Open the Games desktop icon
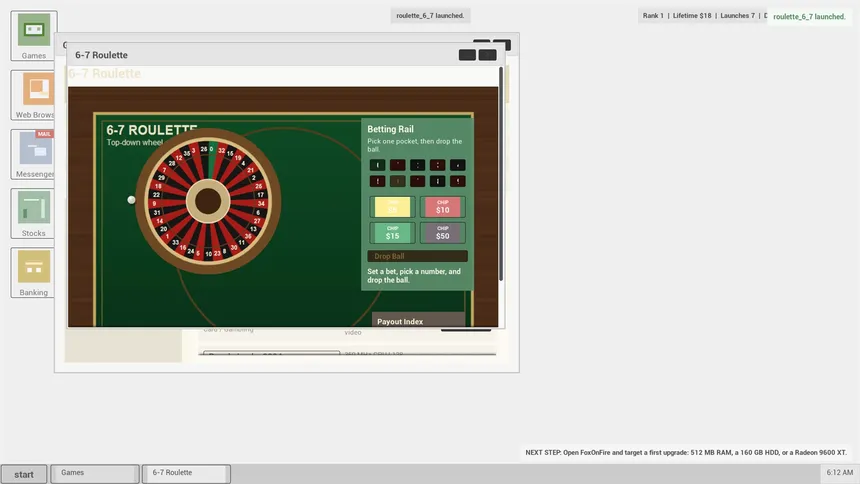Image resolution: width=860 pixels, height=484 pixels. pos(33,36)
